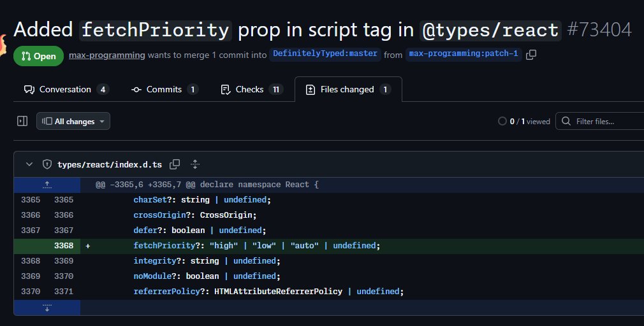The image size is (644, 326).
Task: Collapse the types/react/index.d.ts file diff
Action: [29, 164]
